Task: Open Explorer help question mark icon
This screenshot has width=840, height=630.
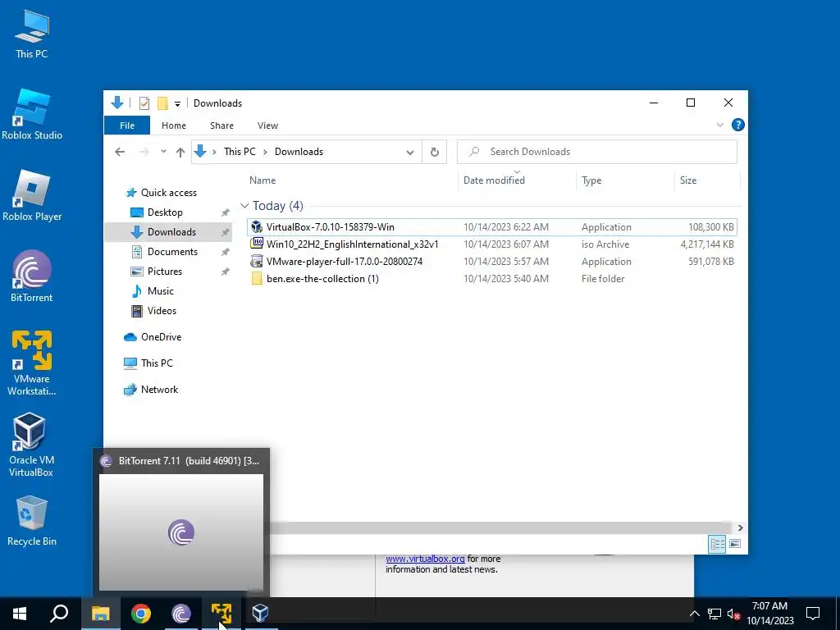Action: (737, 125)
